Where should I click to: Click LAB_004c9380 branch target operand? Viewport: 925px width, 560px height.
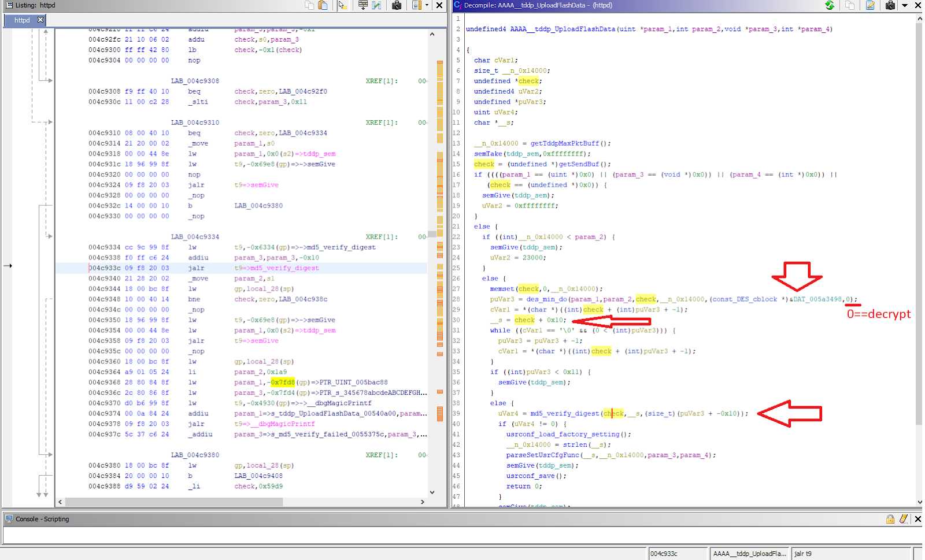coord(258,206)
